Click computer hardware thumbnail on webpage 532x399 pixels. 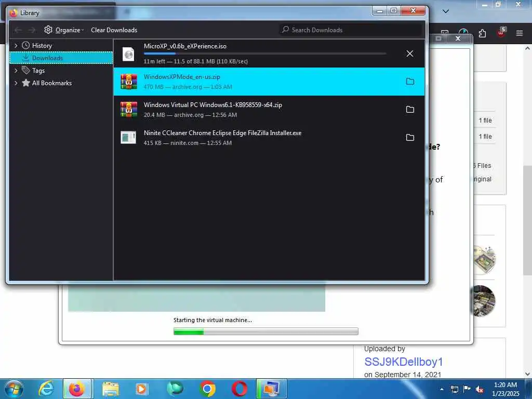coord(484,301)
